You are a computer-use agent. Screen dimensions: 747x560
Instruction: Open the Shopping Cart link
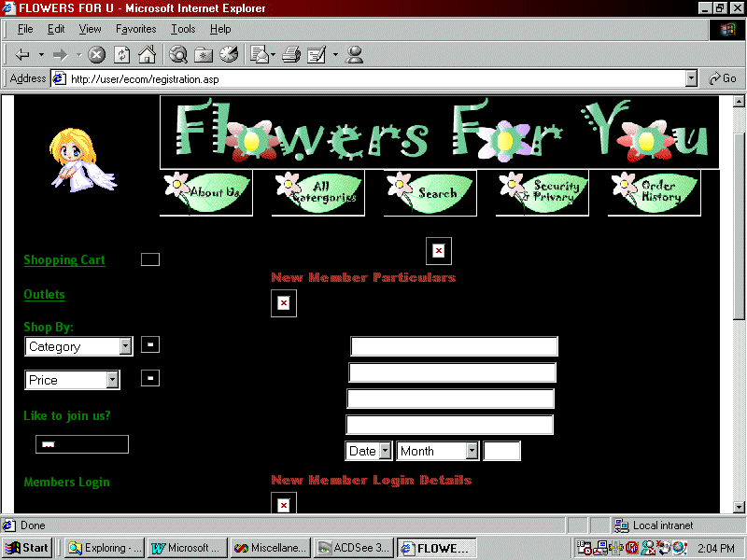tap(63, 259)
